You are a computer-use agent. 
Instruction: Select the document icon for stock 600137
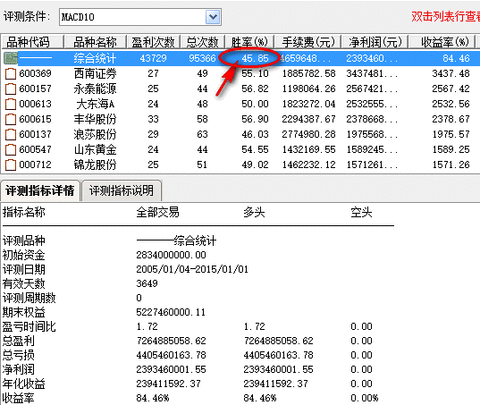coord(10,135)
